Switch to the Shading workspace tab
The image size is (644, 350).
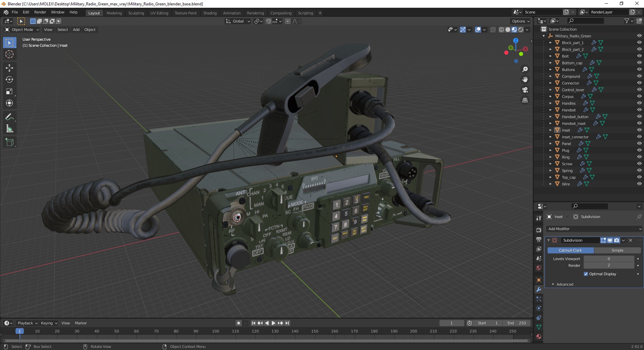coord(210,13)
